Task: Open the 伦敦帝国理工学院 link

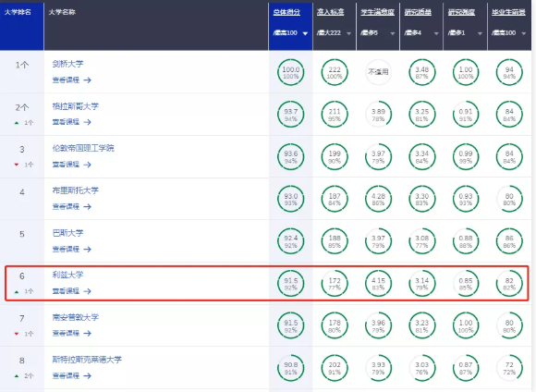Action: (83, 148)
